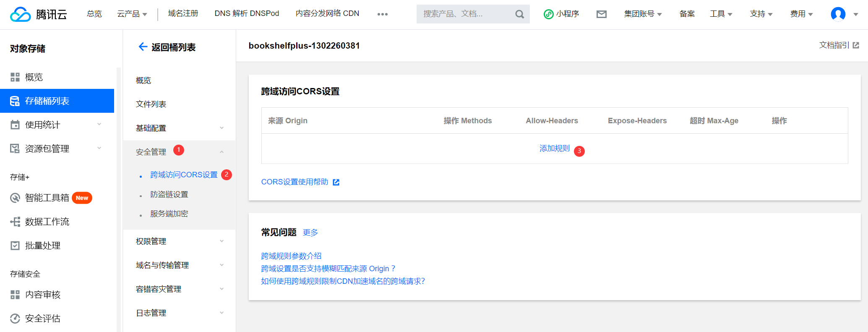Open the 费用 dropdown menu
Viewport: 868px width, 332px height.
[801, 14]
